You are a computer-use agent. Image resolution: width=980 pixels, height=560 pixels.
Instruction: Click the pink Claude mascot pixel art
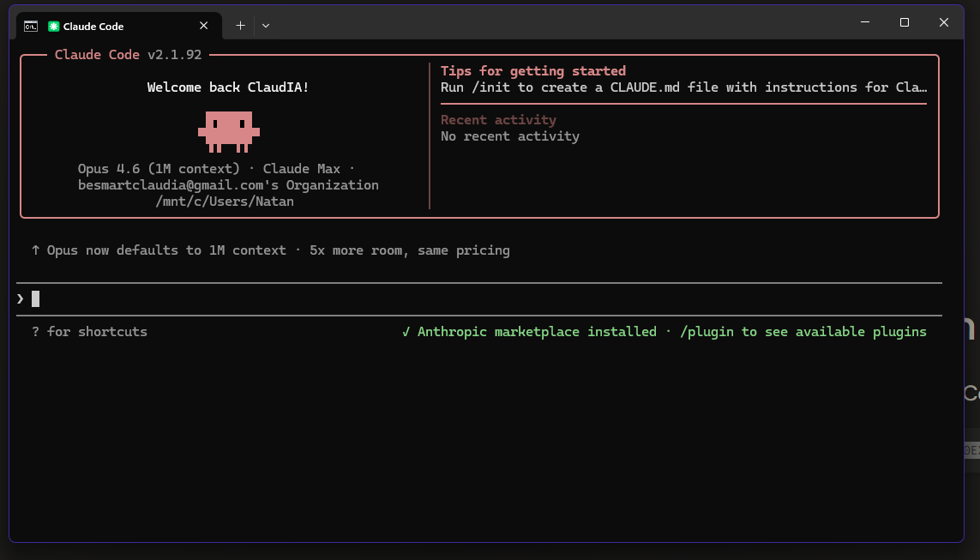(x=229, y=132)
